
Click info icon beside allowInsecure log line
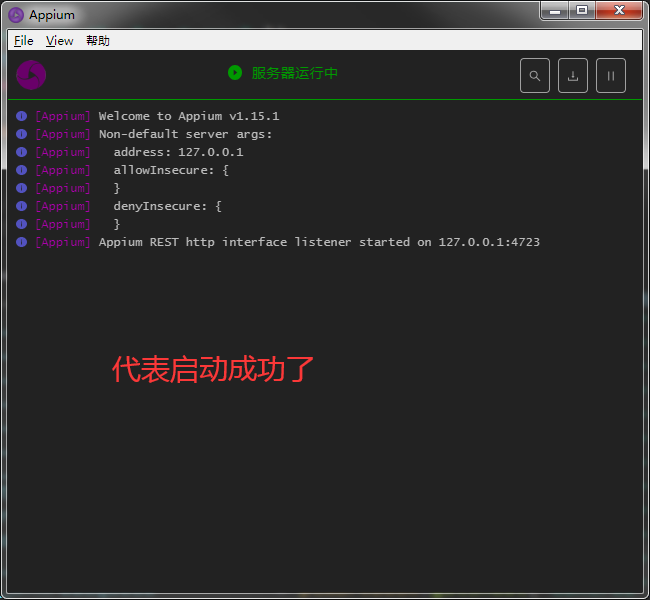pos(22,170)
